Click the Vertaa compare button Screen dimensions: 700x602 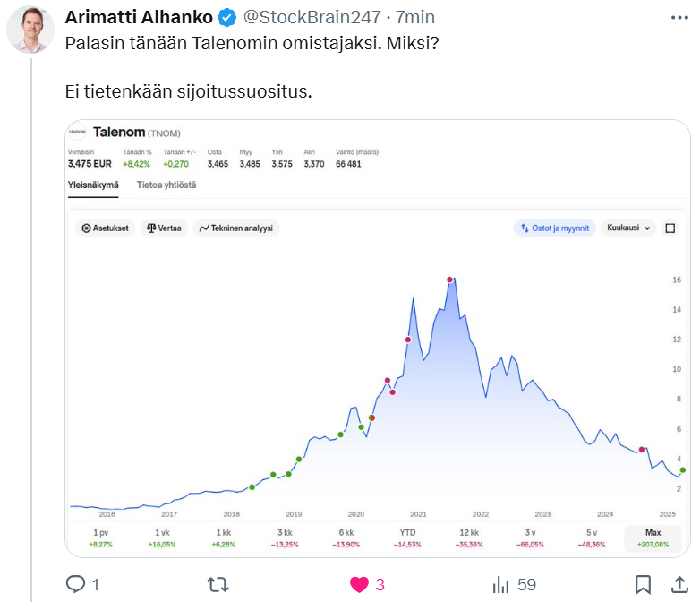coord(164,228)
